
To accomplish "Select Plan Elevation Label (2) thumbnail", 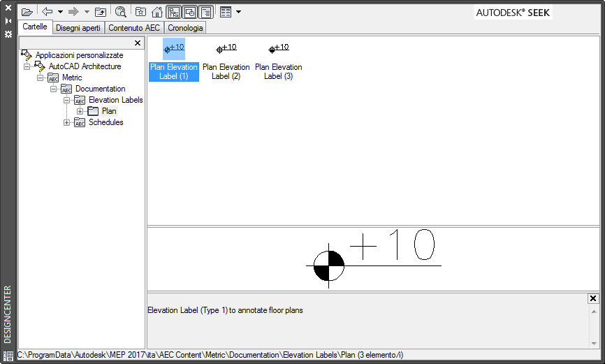I will coord(226,60).
